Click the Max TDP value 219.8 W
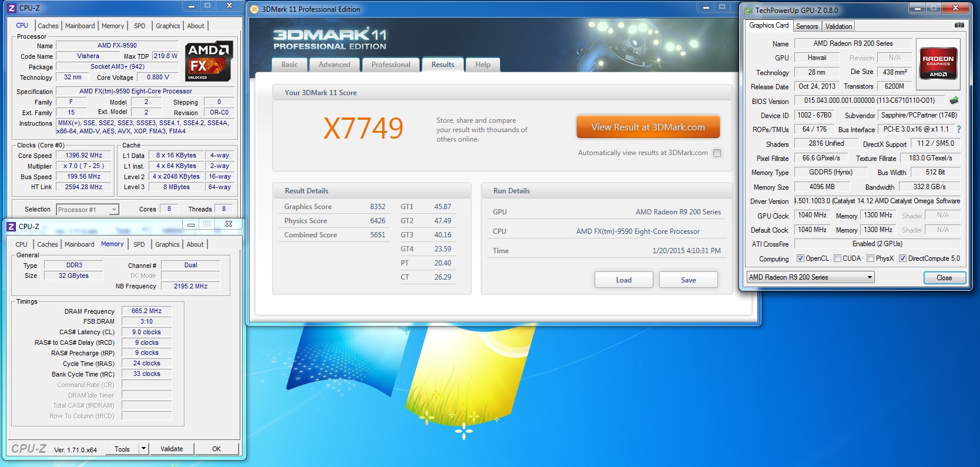This screenshot has width=980, height=467. coord(166,56)
